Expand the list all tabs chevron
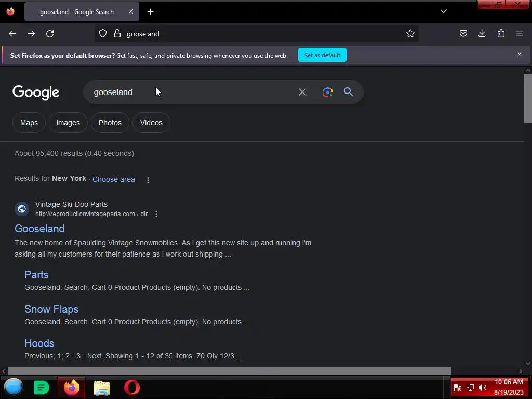Viewport: 532px width, 399px height. coord(444,11)
